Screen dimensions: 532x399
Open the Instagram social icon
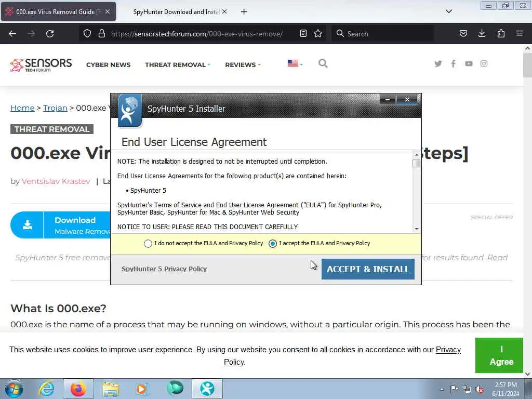point(484,63)
